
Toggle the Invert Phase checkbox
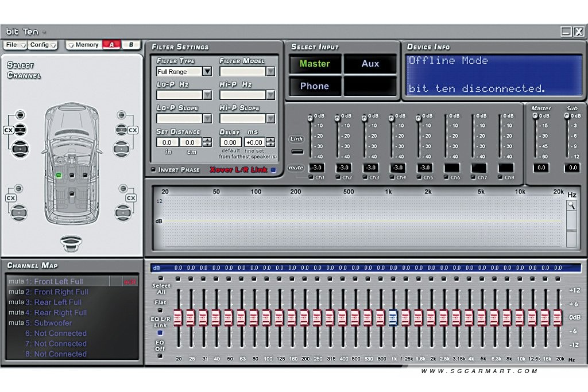pyautogui.click(x=153, y=170)
